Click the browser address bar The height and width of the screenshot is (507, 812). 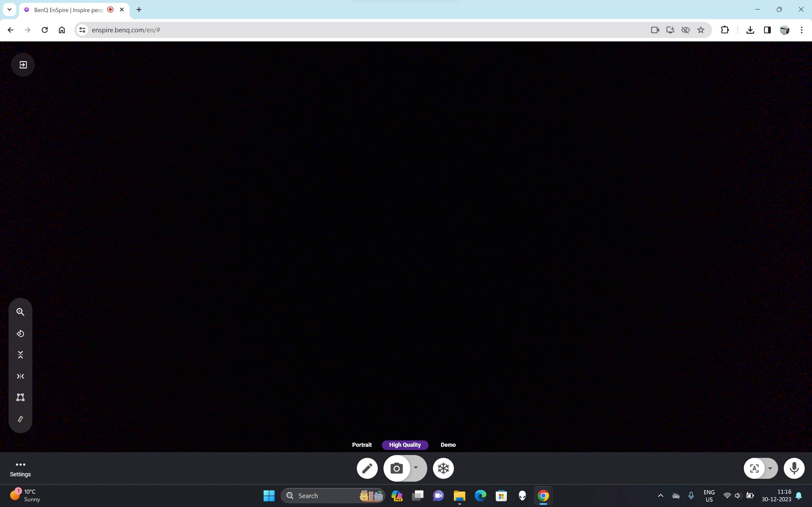click(336, 30)
